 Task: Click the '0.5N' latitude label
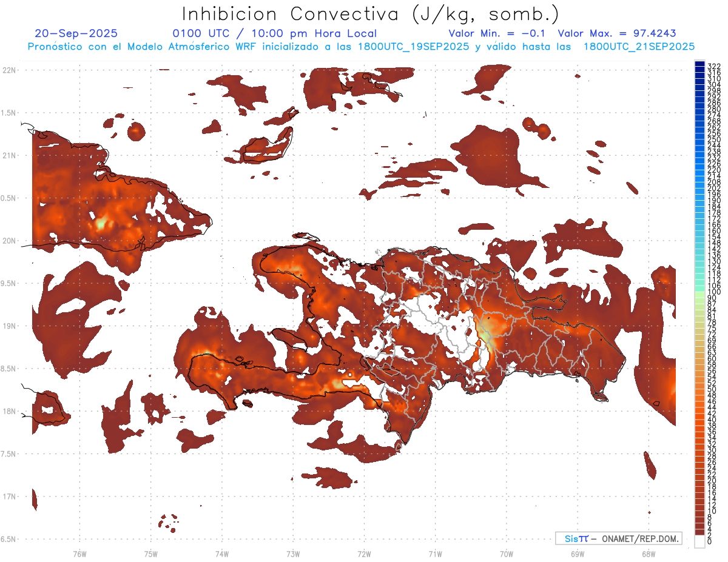click(x=9, y=198)
